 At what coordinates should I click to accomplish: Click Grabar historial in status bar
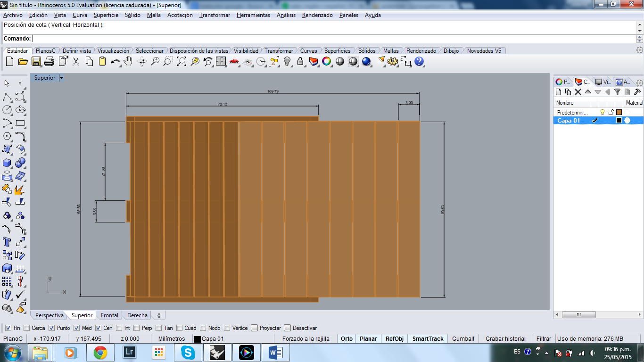pos(505,339)
